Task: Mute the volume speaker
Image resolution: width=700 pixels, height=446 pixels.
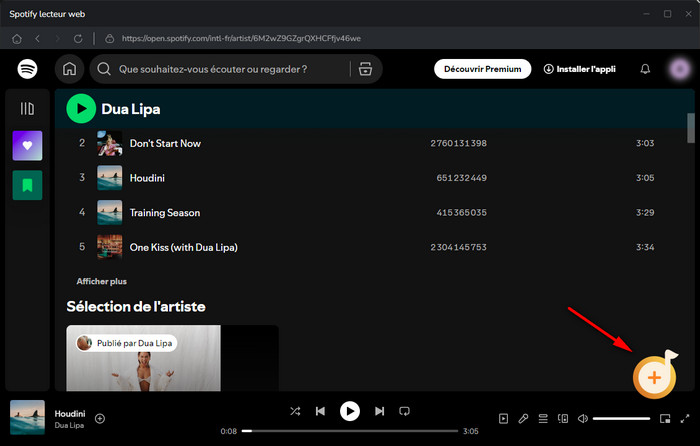Action: coord(583,418)
